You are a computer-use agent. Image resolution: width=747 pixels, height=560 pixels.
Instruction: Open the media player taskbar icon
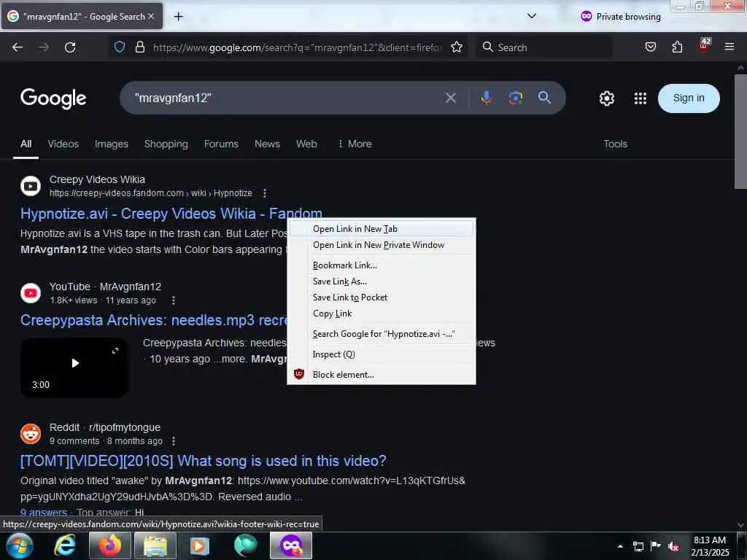pyautogui.click(x=200, y=545)
